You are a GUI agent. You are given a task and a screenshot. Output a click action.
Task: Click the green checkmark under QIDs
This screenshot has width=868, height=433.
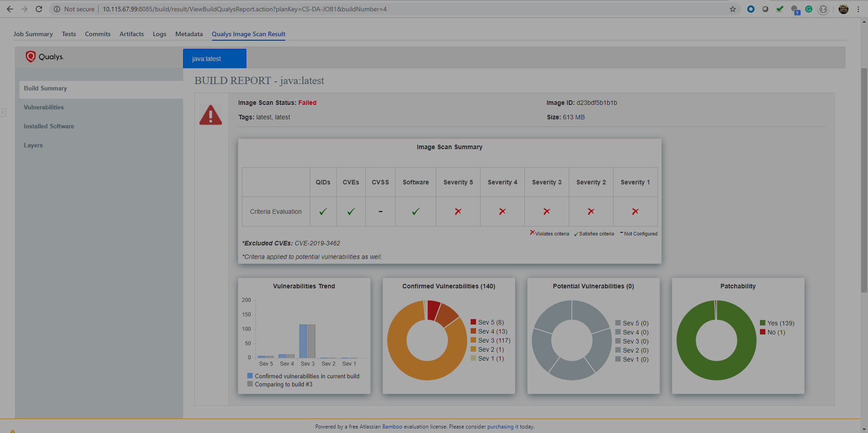[323, 212]
